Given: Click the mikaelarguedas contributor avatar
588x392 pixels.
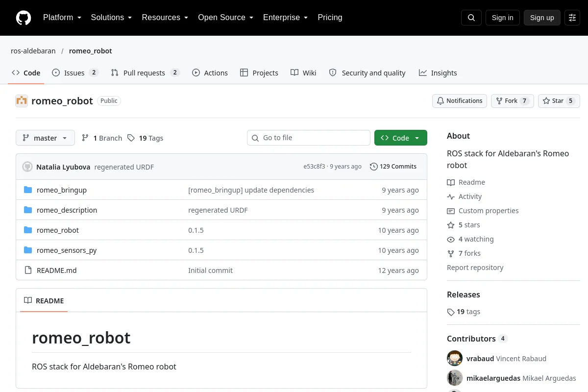Looking at the screenshot, I should [455, 378].
